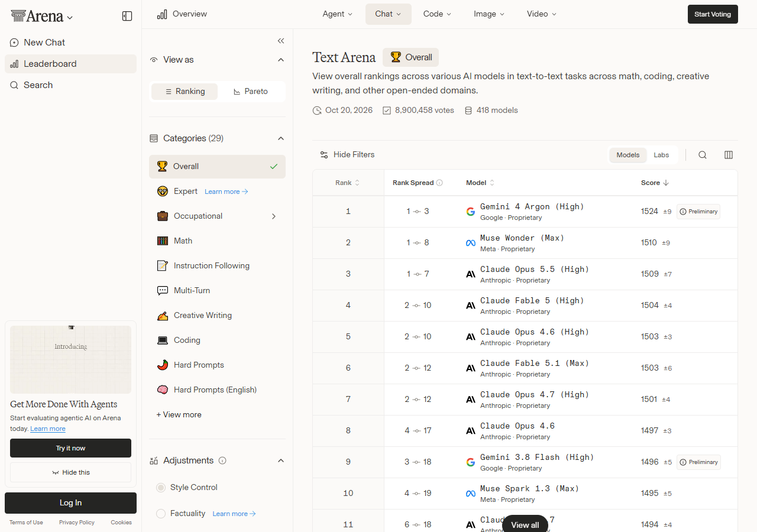This screenshot has height=532, width=757.
Task: Select the Math category
Action: [x=217, y=241]
